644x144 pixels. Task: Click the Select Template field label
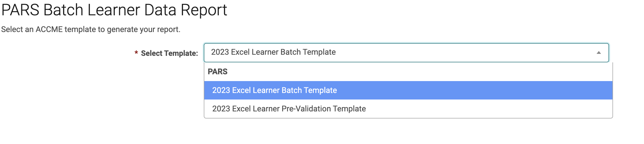169,53
